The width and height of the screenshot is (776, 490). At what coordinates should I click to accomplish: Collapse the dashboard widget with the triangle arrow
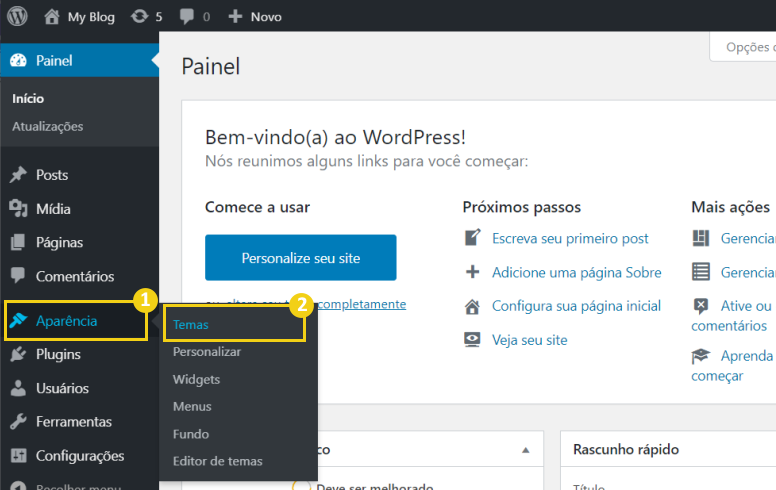[526, 450]
